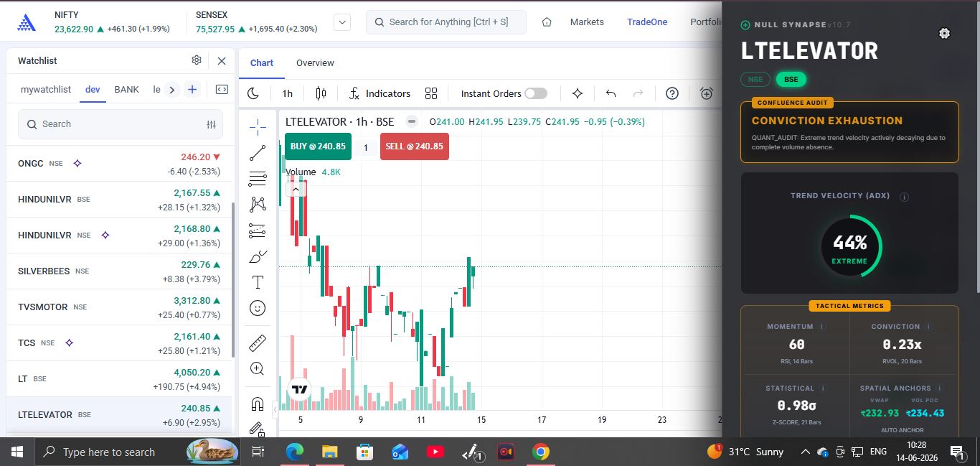Open the 1h timeframe selector
This screenshot has height=466, width=980.
coord(288,93)
